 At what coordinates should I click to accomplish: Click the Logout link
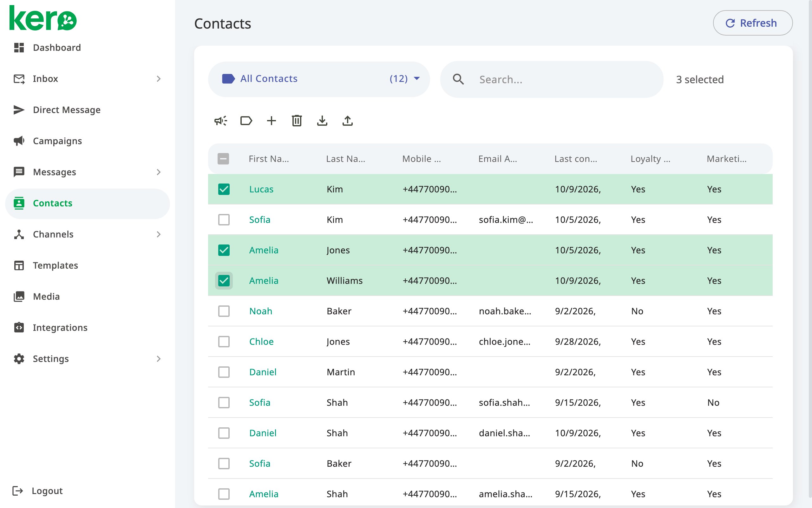(x=37, y=491)
